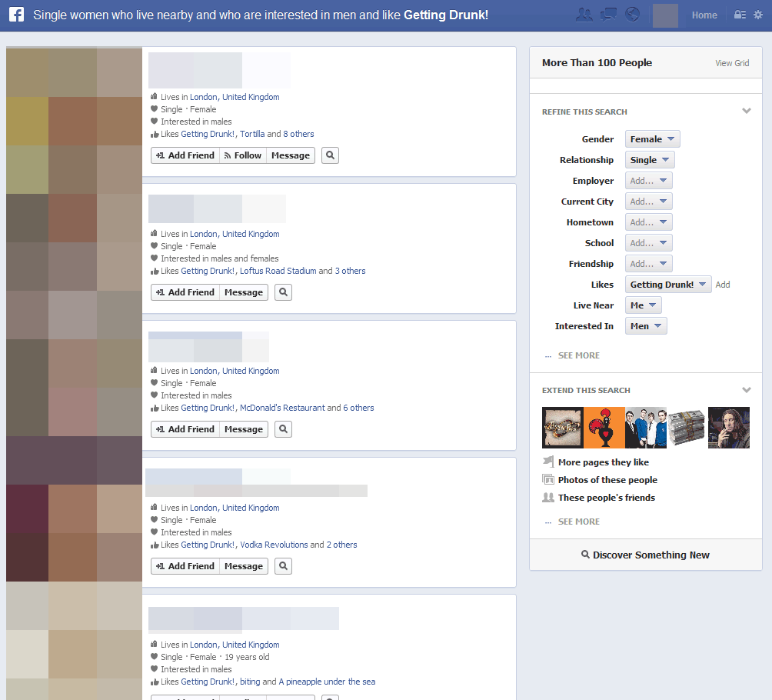Click SEE MORE under Extend This Search
The height and width of the screenshot is (700, 772).
(x=578, y=522)
